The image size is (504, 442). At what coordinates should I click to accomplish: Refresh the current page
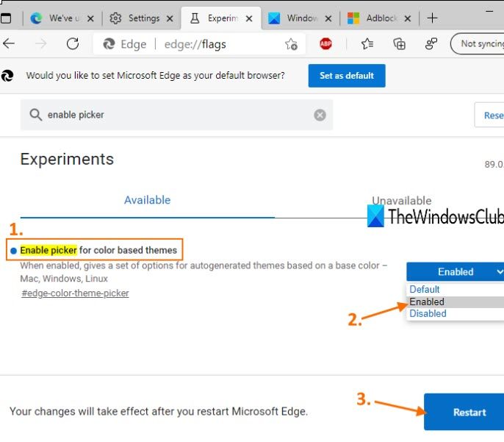(x=73, y=44)
